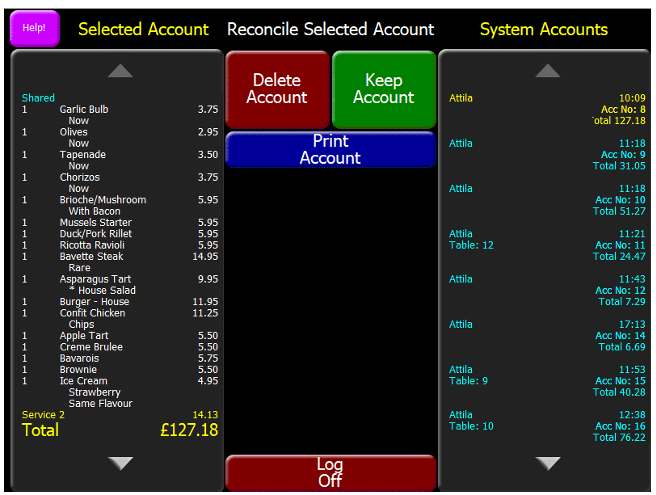Click the Ice Cream order line
656x495 pixels.
[x=119, y=381]
